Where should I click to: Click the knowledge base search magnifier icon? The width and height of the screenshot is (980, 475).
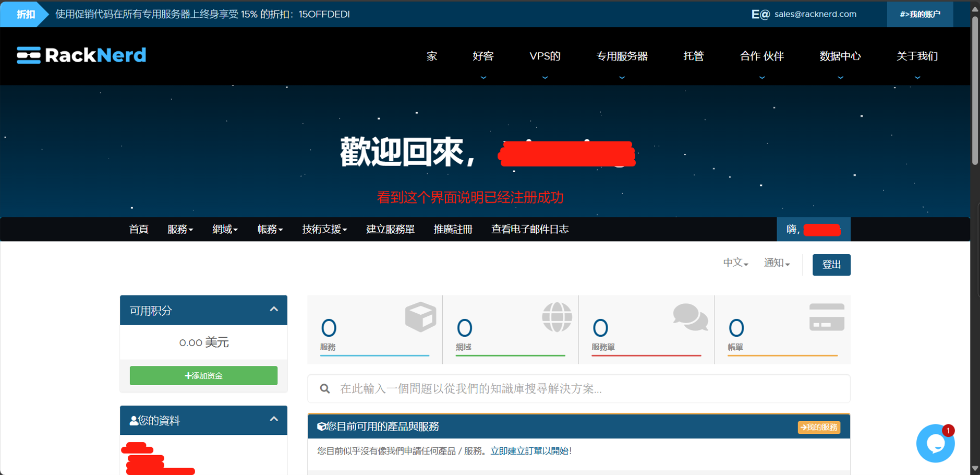[x=325, y=389]
